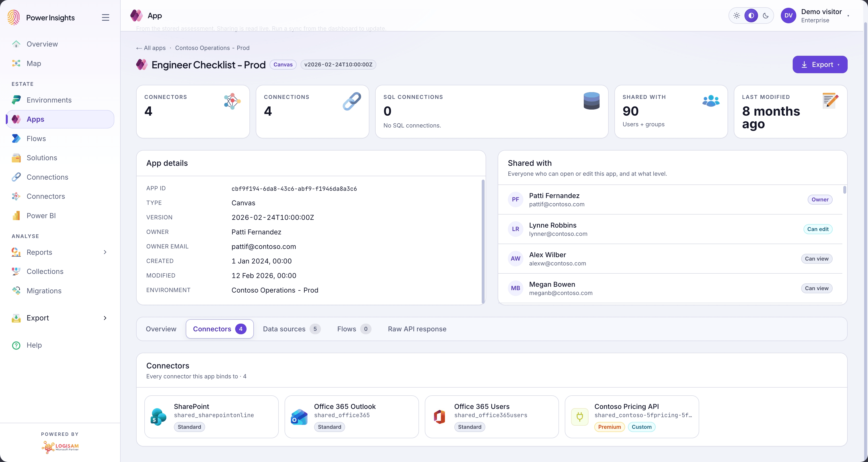This screenshot has width=868, height=462.
Task: Select the Connectors tab
Action: click(x=219, y=329)
